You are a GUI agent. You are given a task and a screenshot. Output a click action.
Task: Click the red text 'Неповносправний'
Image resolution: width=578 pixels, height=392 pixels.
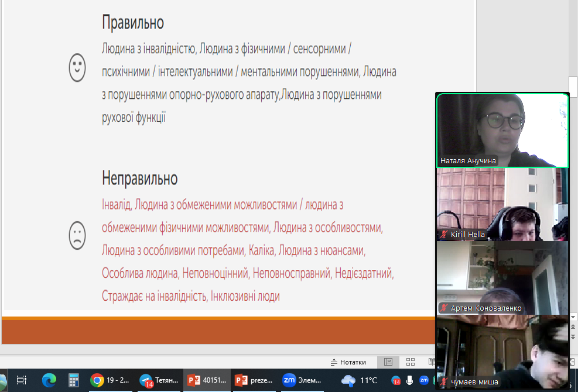(292, 273)
